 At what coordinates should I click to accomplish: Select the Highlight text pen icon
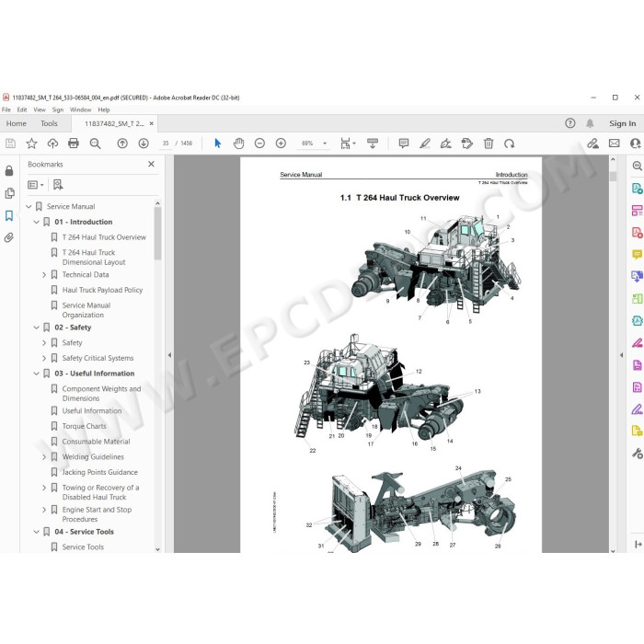point(425,144)
